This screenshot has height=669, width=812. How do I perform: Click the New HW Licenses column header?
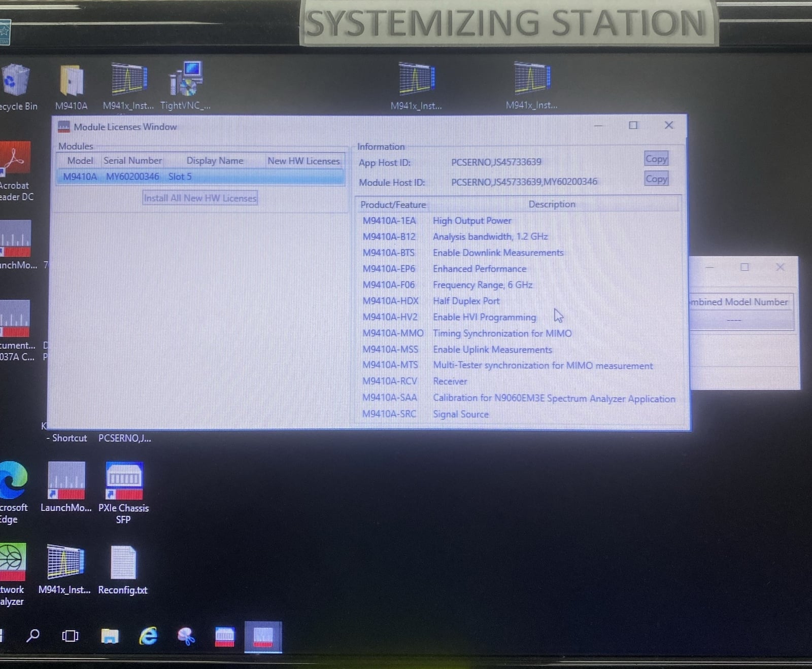pos(303,161)
